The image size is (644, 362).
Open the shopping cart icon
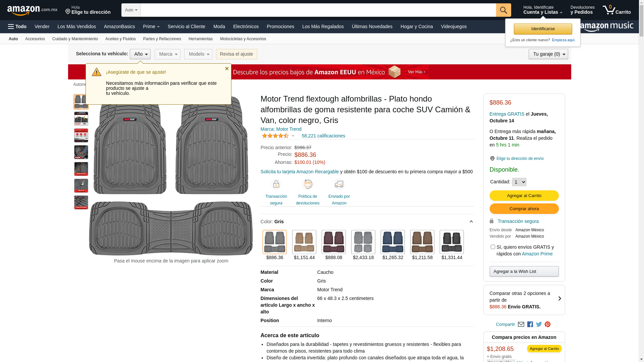[616, 10]
